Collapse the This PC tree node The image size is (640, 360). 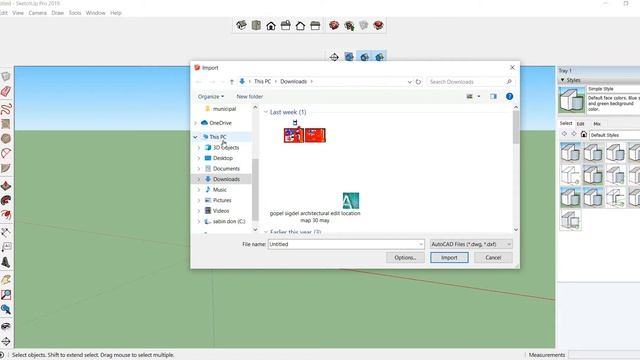tap(196, 137)
